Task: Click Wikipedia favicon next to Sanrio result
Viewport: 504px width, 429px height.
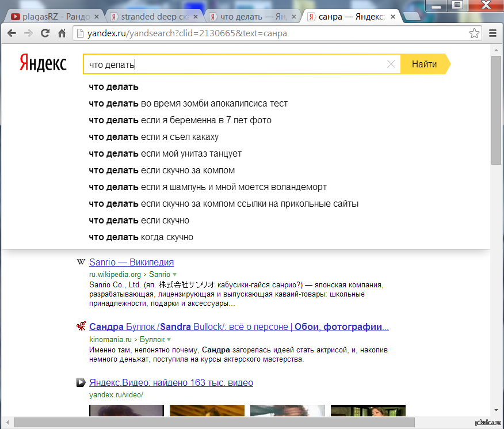Action: click(x=81, y=262)
